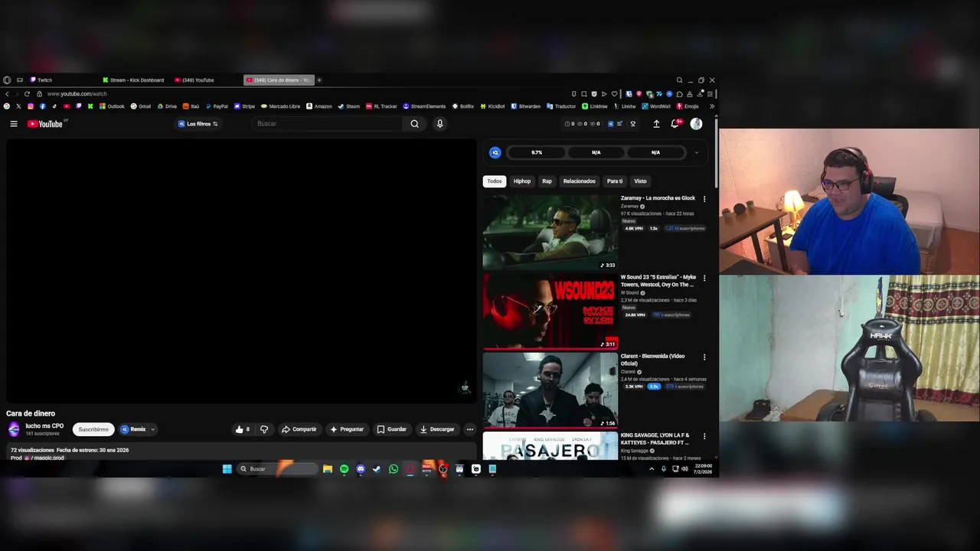Click the 9.7% IQ stat pill
The height and width of the screenshot is (551, 980).
point(537,152)
